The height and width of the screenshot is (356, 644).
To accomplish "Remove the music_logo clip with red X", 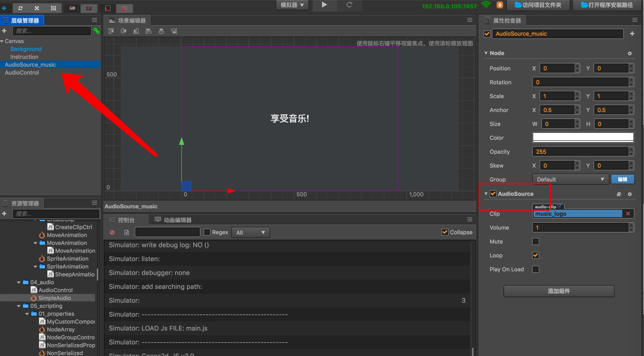I will [628, 214].
